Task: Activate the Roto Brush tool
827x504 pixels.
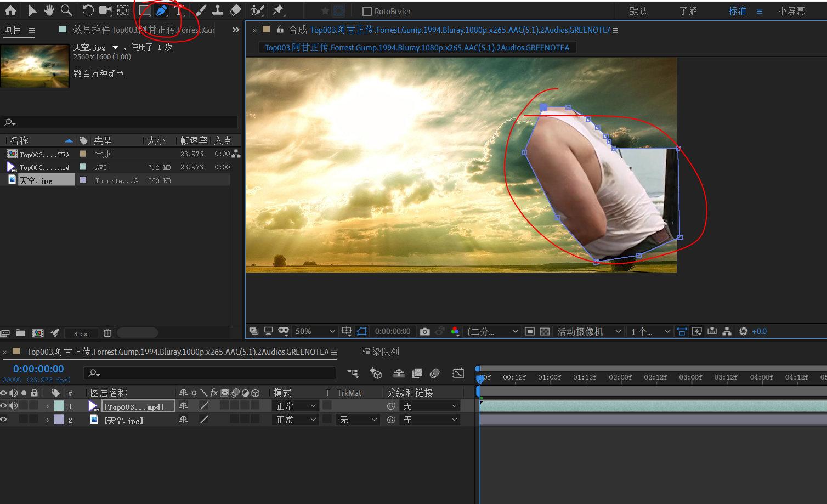Action: [257, 10]
